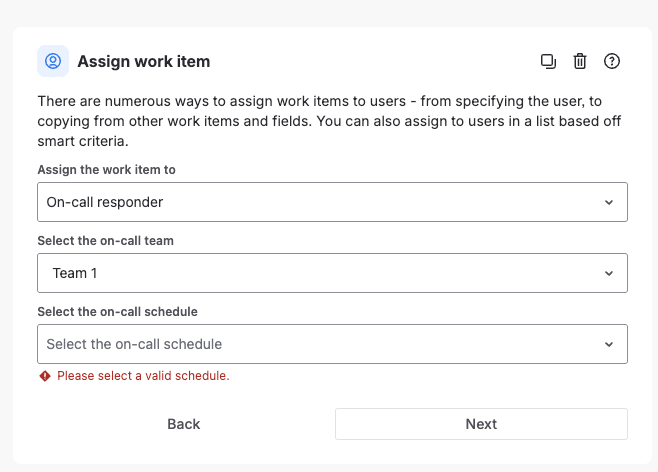Click the 'Select the on-call schedule' placeholder text
Image resolution: width=658 pixels, height=472 pixels.
tap(134, 344)
